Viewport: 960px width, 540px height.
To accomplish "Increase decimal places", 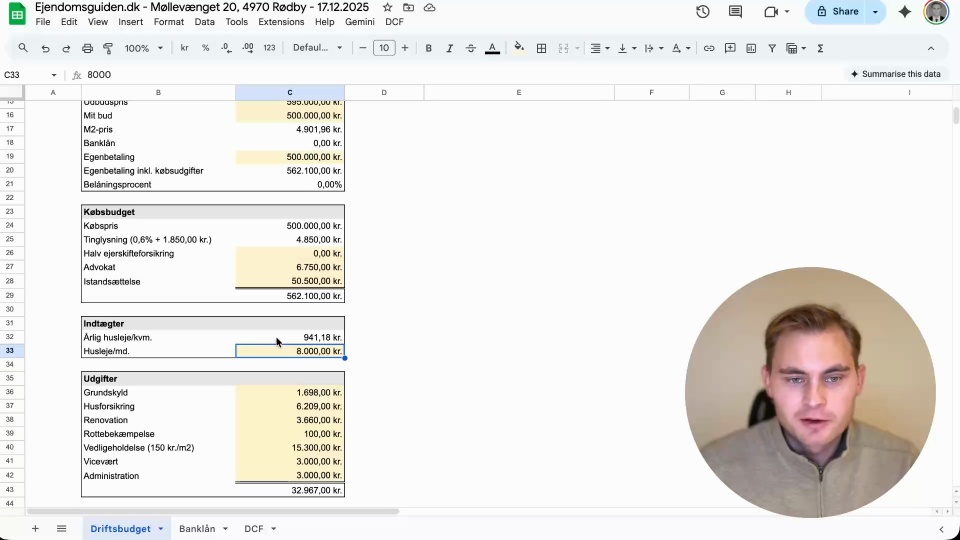I will (247, 48).
